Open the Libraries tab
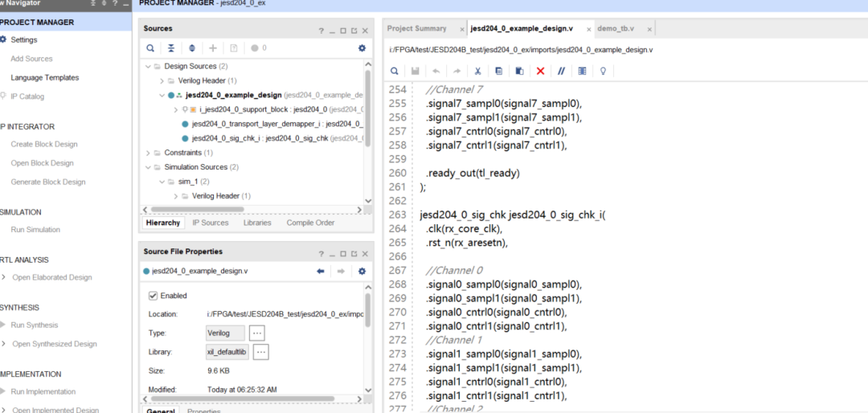The image size is (868, 413). coord(257,223)
